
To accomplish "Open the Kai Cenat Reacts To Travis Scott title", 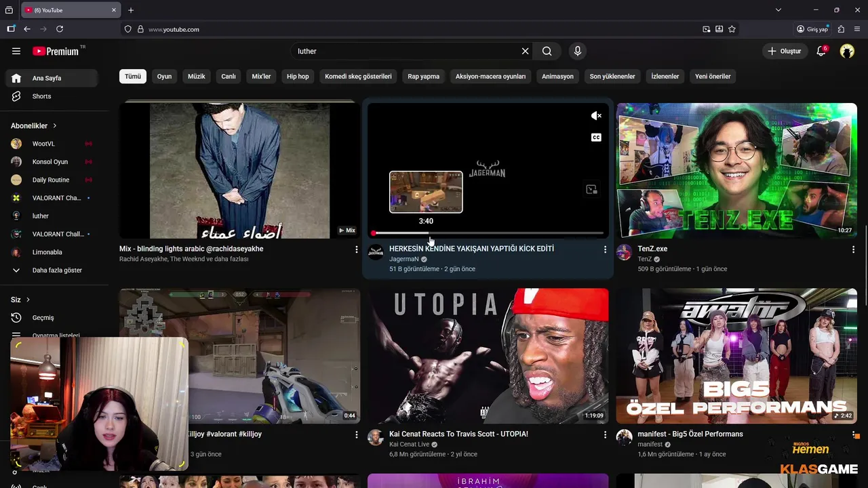I will pyautogui.click(x=458, y=434).
